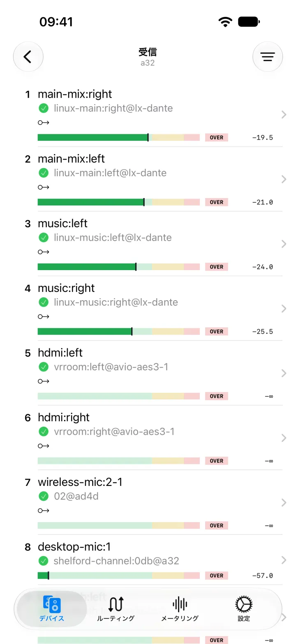
Task: Open the 設定 tab
Action: pos(244,609)
